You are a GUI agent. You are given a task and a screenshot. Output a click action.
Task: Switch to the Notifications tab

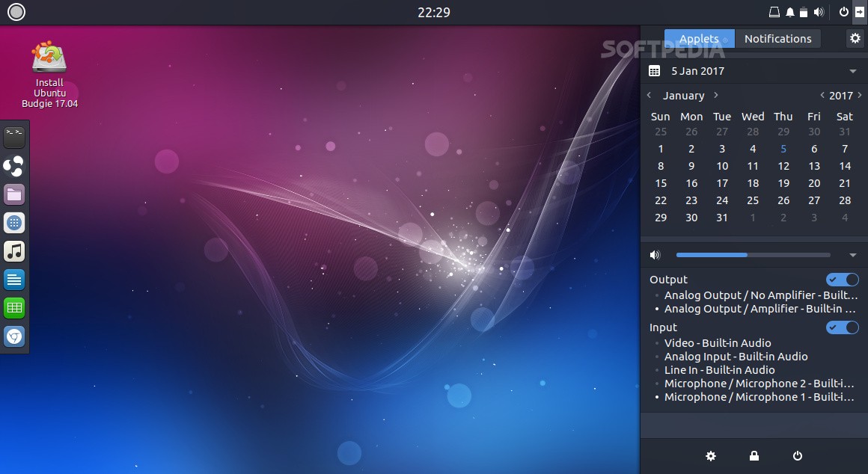[x=777, y=39]
